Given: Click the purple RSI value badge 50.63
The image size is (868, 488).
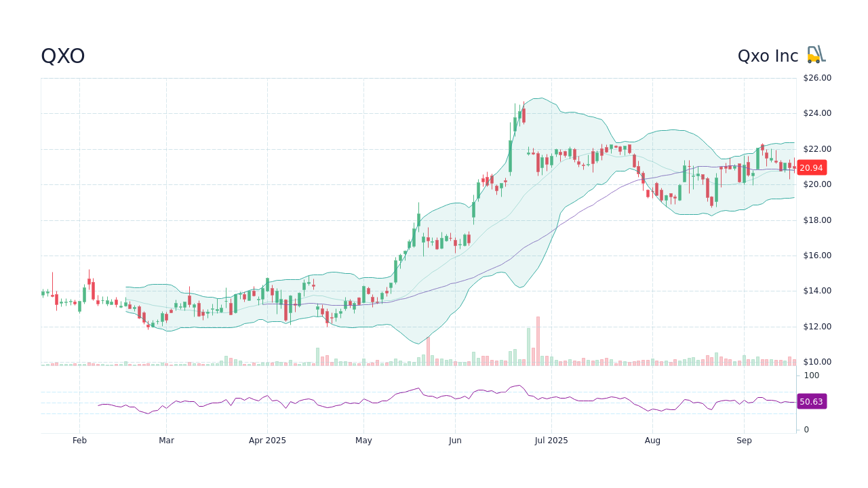Looking at the screenshot, I should 811,402.
